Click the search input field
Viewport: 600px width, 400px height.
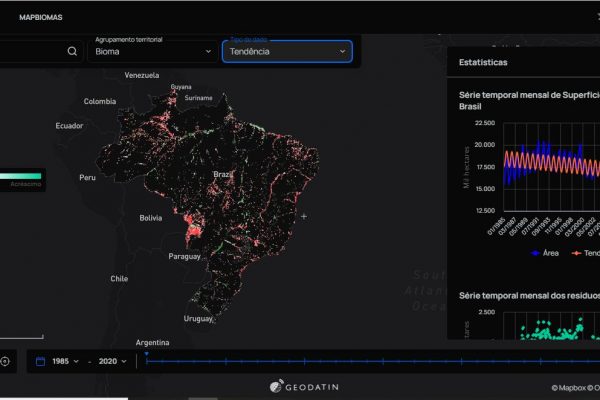pos(30,51)
